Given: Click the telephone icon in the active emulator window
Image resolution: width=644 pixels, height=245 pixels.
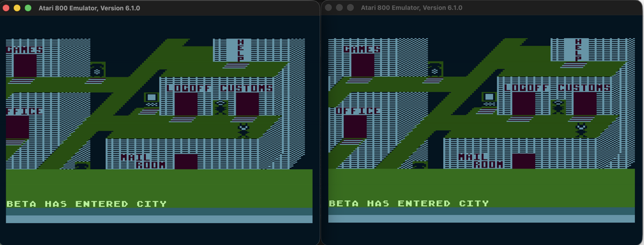Looking at the screenshot, I should click(98, 70).
